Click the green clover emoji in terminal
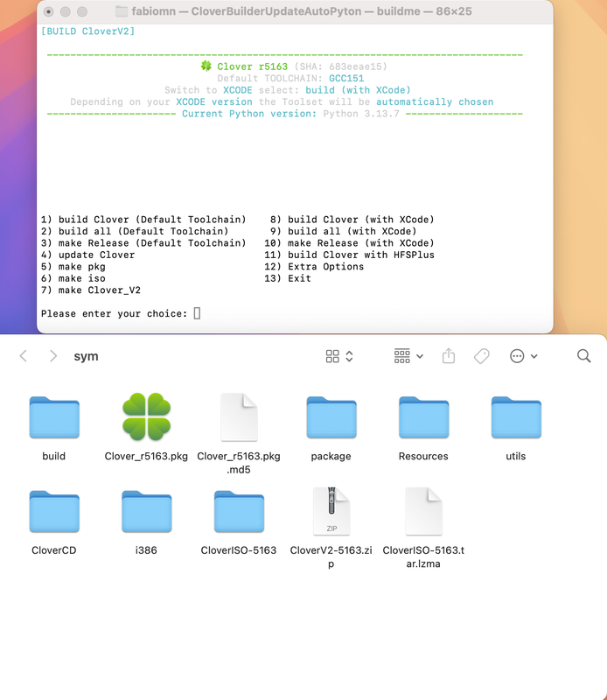The image size is (607, 700). click(x=206, y=66)
